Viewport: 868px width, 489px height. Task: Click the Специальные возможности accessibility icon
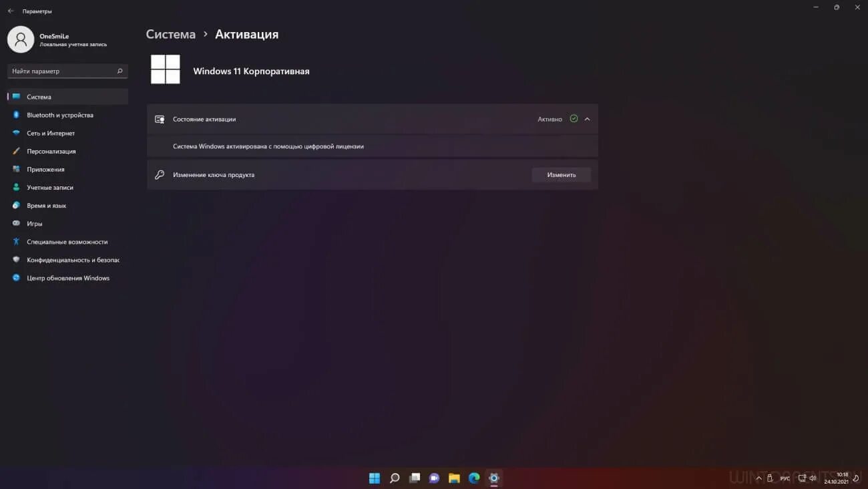17,241
